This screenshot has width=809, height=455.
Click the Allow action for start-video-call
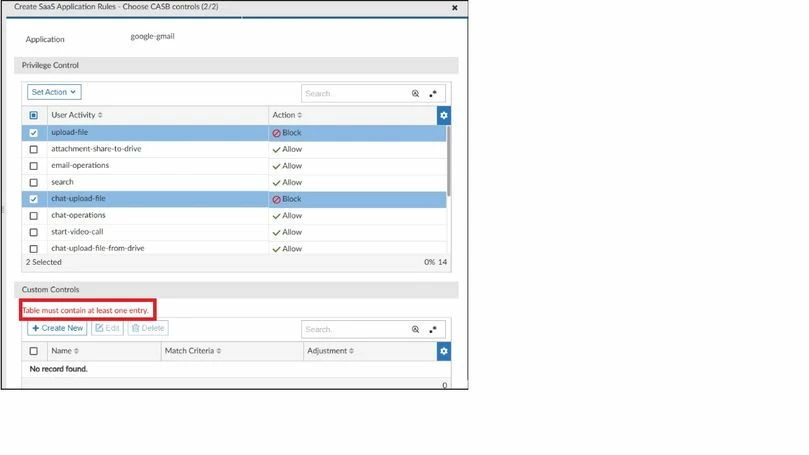pyautogui.click(x=287, y=232)
